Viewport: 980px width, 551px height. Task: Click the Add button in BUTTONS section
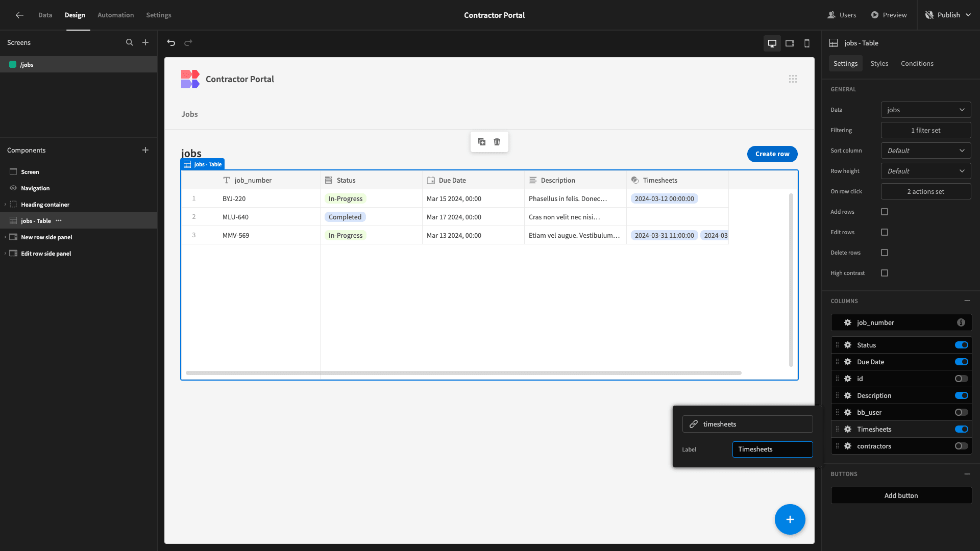coord(901,495)
